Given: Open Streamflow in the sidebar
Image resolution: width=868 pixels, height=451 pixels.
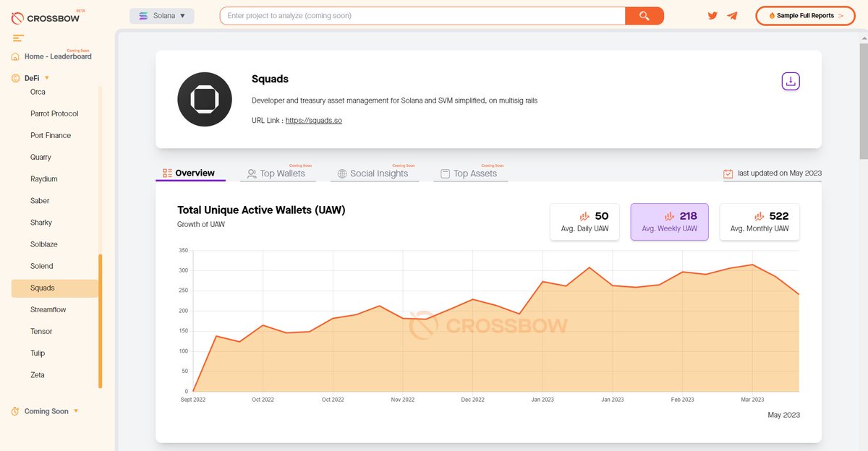Looking at the screenshot, I should click(48, 309).
